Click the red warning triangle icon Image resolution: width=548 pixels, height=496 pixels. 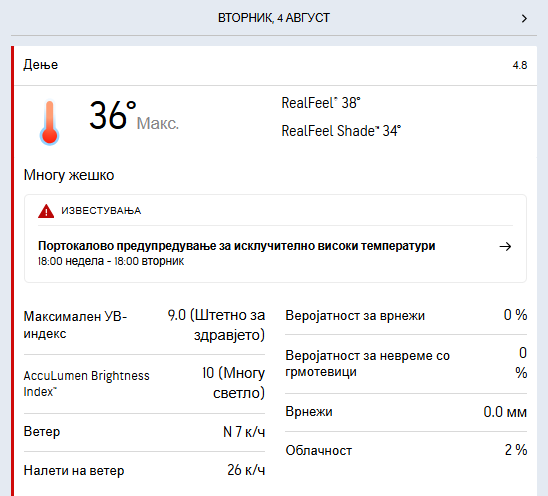(46, 211)
